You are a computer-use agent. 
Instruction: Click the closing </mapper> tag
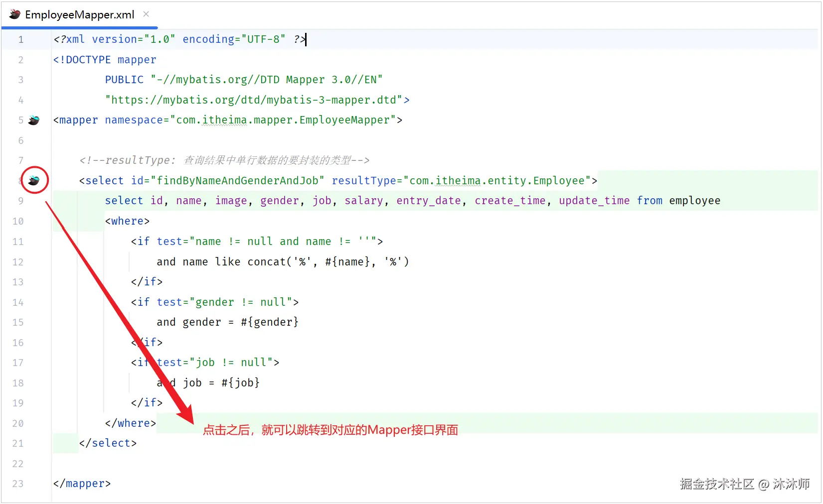(x=82, y=484)
